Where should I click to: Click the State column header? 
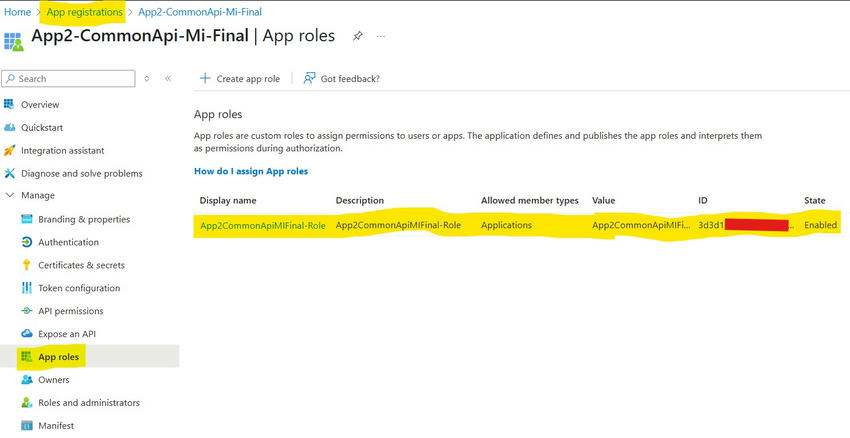coord(815,201)
